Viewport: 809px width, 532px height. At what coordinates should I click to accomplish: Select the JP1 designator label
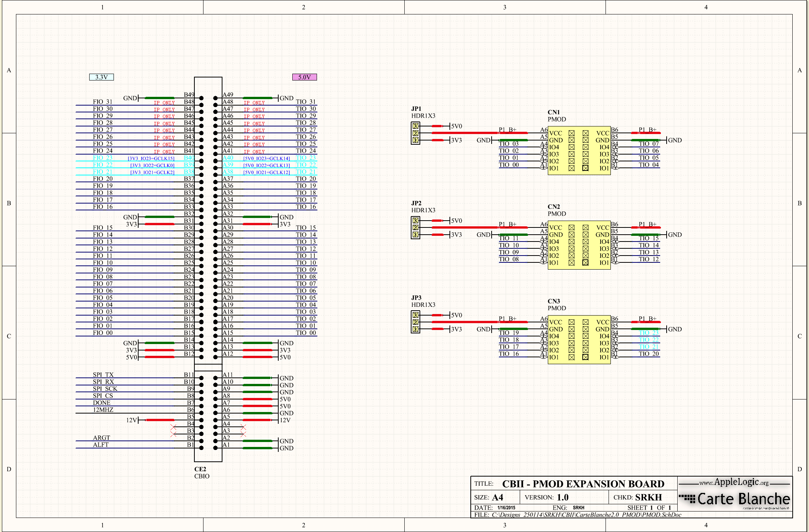point(416,109)
